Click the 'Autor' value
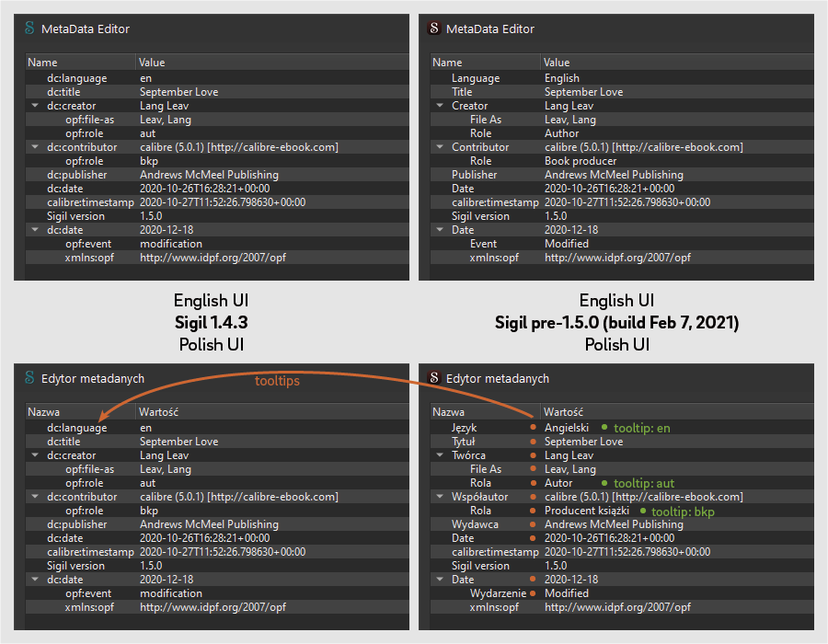The height and width of the screenshot is (644, 828). (x=558, y=483)
